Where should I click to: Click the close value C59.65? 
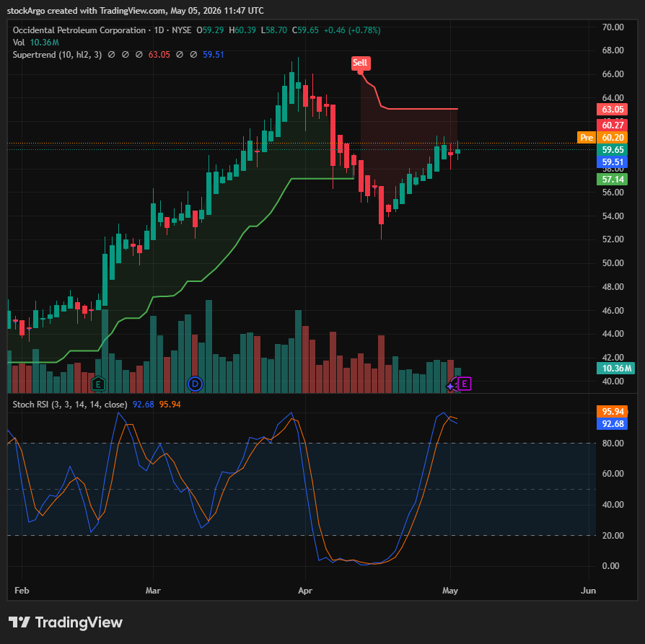tap(305, 30)
